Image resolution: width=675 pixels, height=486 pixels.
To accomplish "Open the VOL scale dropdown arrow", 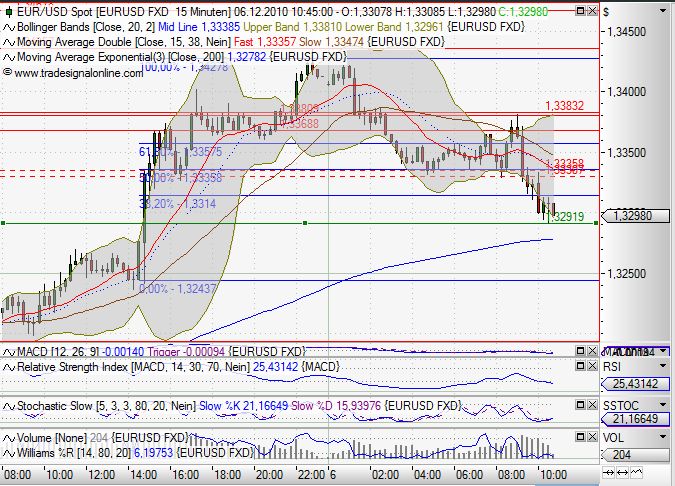I will point(663,437).
